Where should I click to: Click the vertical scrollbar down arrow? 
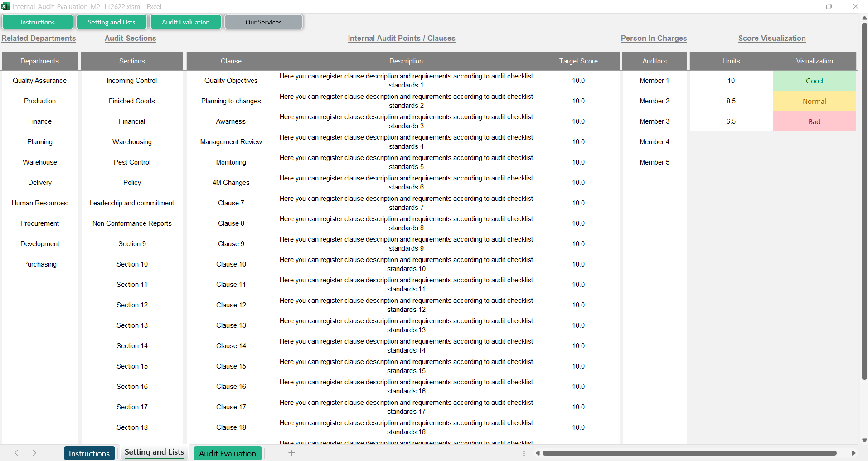(864, 440)
